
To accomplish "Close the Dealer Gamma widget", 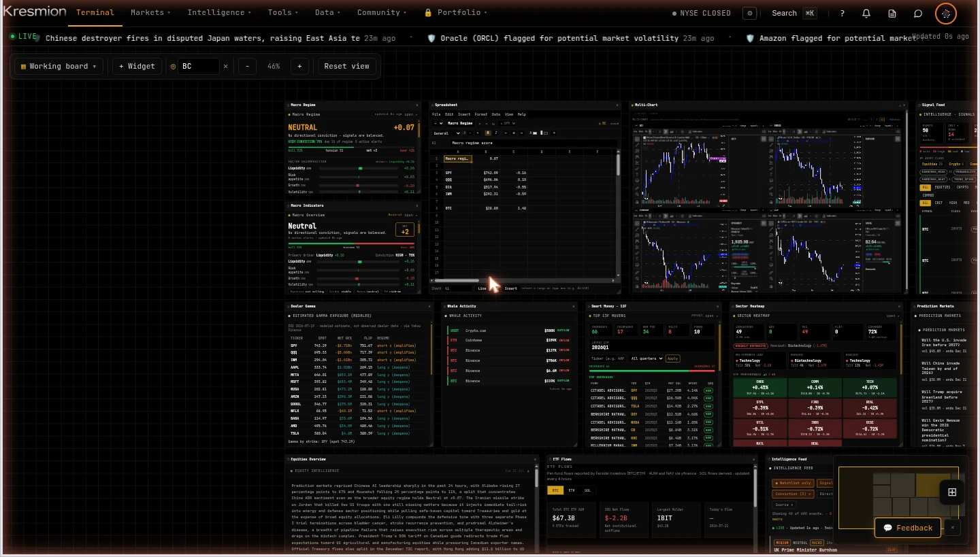I will coord(429,306).
